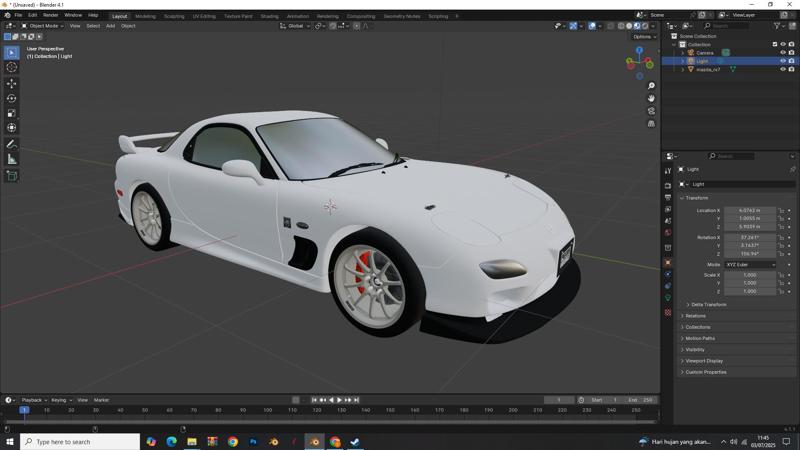
Task: Select the Move tool in the toolbar
Action: pyautogui.click(x=12, y=83)
